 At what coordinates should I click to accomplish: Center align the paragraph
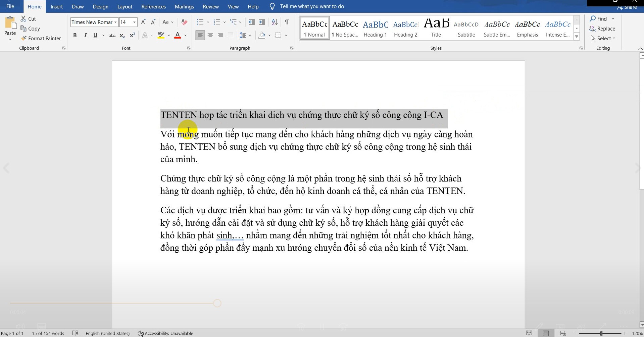[210, 35]
